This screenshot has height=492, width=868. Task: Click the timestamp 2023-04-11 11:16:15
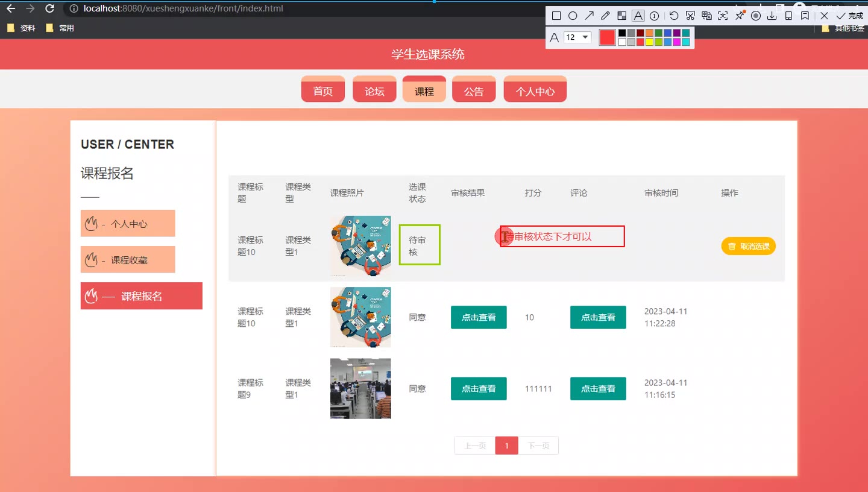click(x=666, y=389)
